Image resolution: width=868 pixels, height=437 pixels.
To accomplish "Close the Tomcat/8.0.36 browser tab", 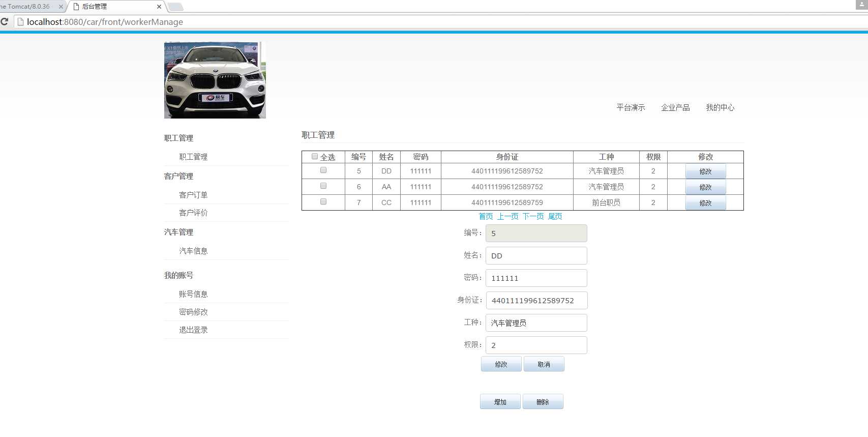I will (x=61, y=7).
